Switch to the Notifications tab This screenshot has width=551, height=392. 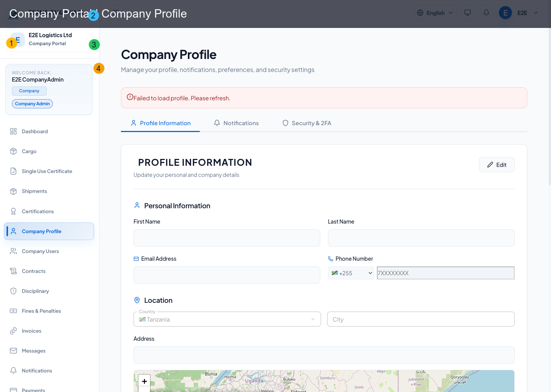[236, 123]
